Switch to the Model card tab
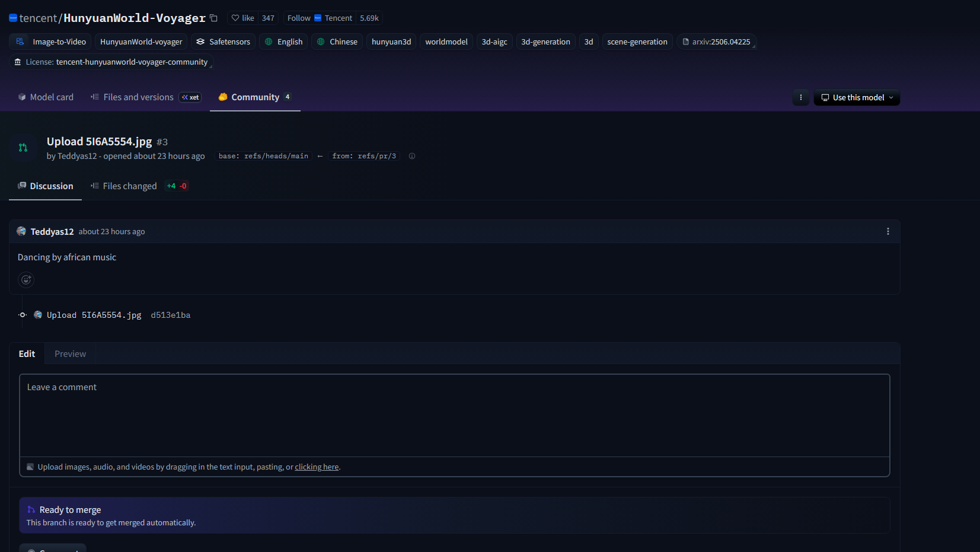The image size is (980, 552). (x=46, y=97)
